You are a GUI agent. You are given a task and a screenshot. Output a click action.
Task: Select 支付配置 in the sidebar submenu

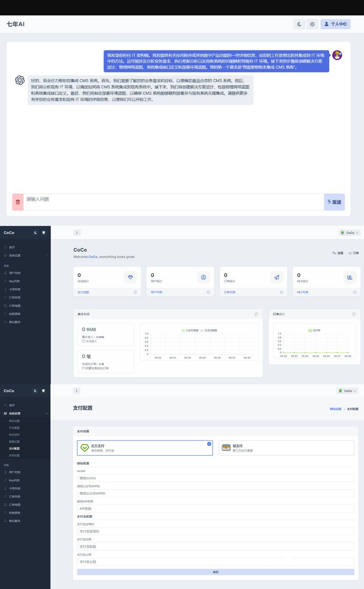(x=14, y=448)
